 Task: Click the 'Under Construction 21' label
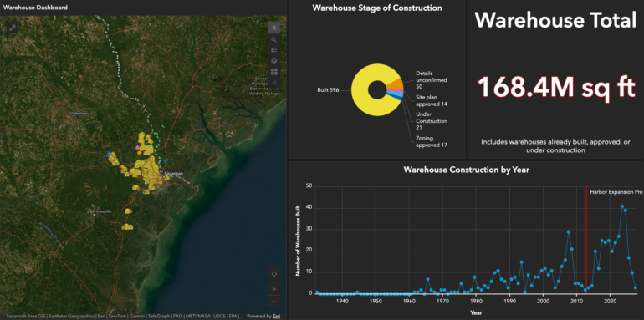432,121
